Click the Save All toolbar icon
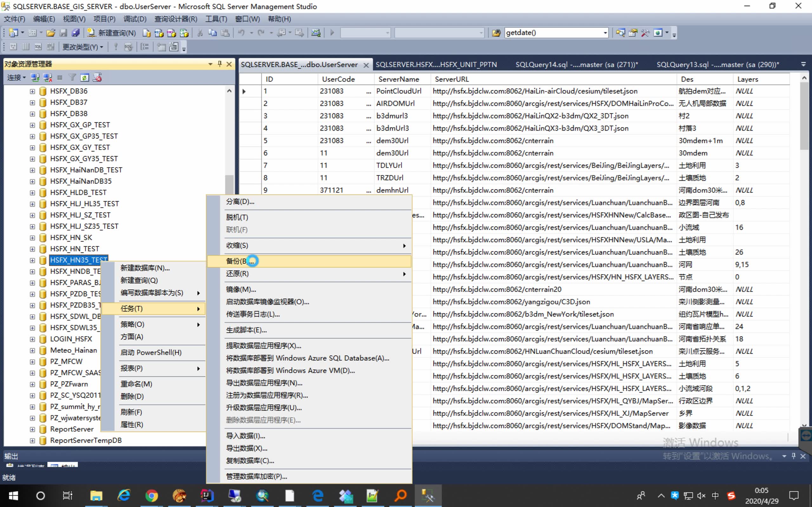The width and height of the screenshot is (812, 507). click(x=76, y=33)
